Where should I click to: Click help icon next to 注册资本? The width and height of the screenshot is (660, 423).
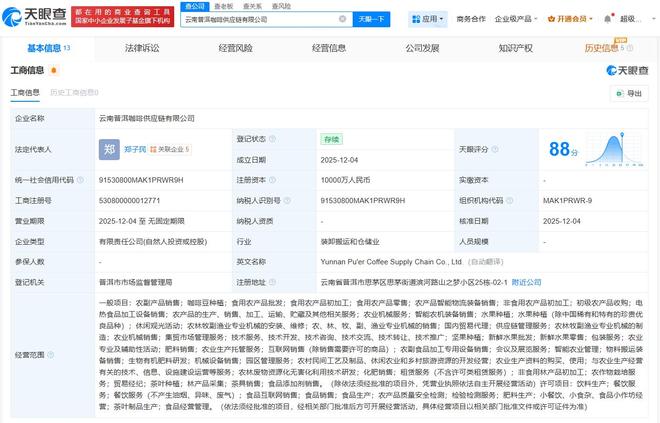[272, 180]
